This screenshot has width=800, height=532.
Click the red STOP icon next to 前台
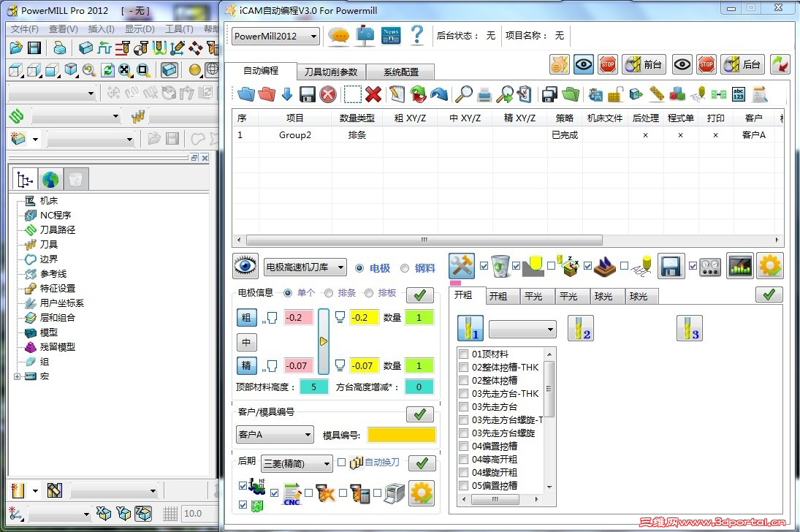[608, 64]
